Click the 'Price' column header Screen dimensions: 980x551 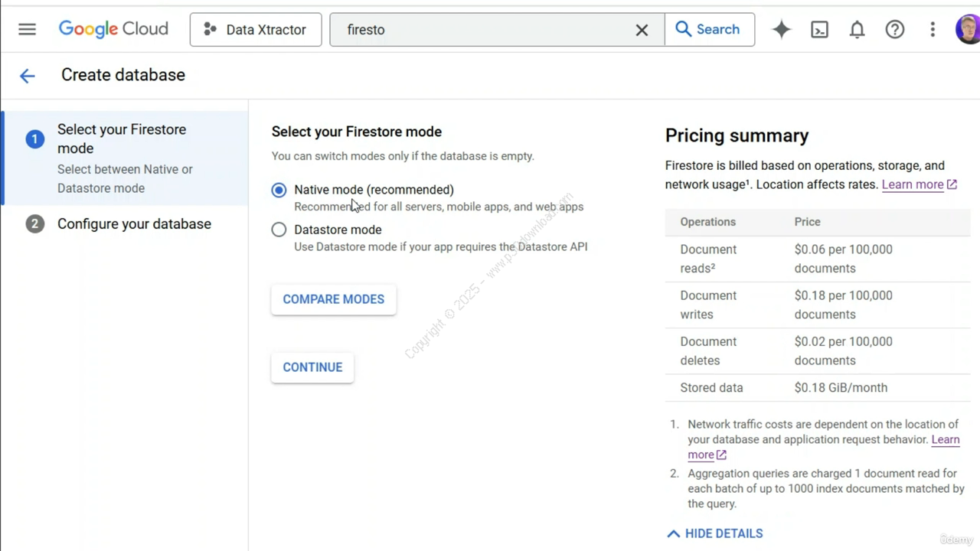click(807, 222)
